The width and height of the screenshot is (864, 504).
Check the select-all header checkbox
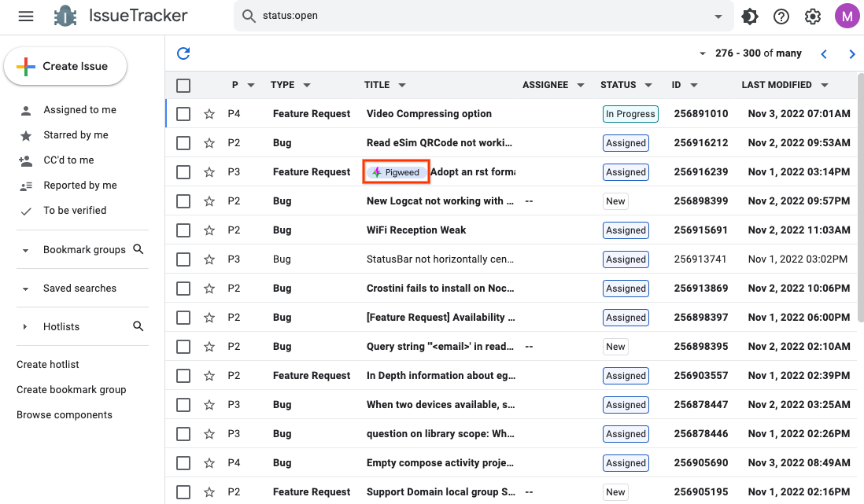pos(183,86)
